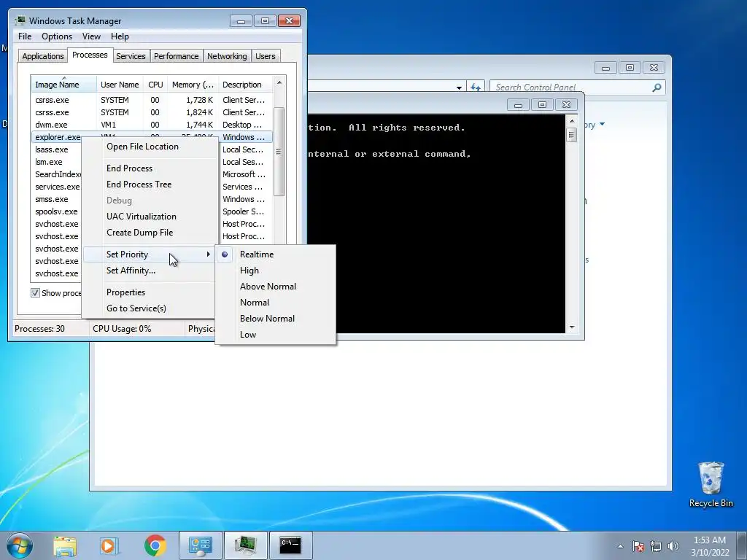The image size is (747, 560).
Task: Select the lsm.exe process row
Action: pyautogui.click(x=56, y=162)
